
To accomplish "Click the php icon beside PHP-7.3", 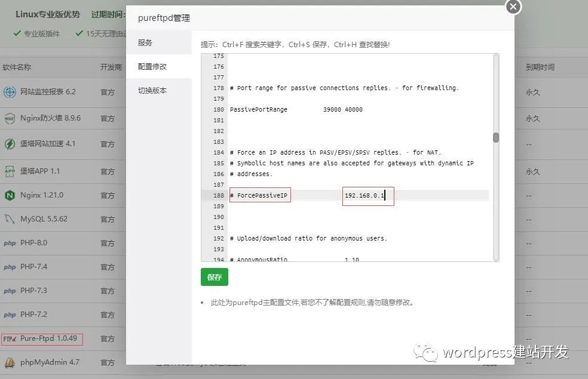I will pyautogui.click(x=10, y=291).
